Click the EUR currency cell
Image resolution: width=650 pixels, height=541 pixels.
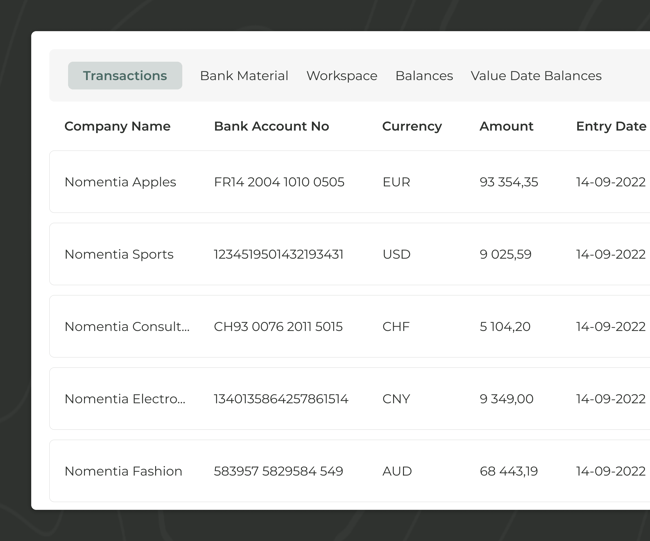click(396, 182)
